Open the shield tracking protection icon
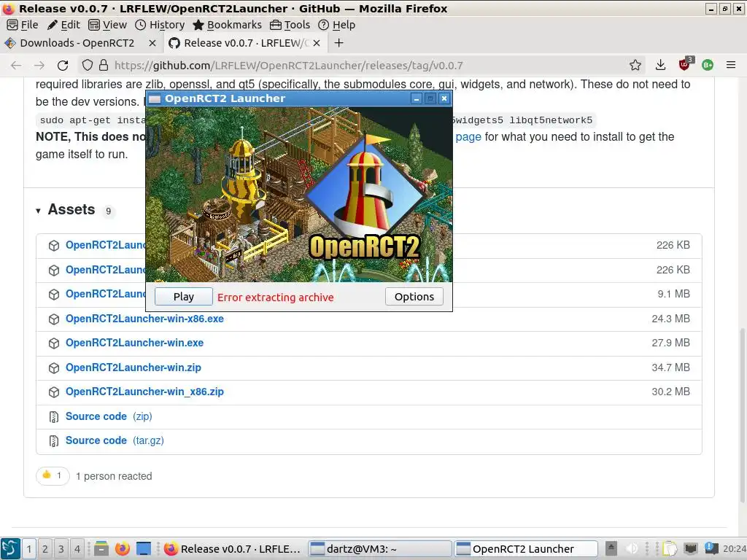 click(88, 65)
